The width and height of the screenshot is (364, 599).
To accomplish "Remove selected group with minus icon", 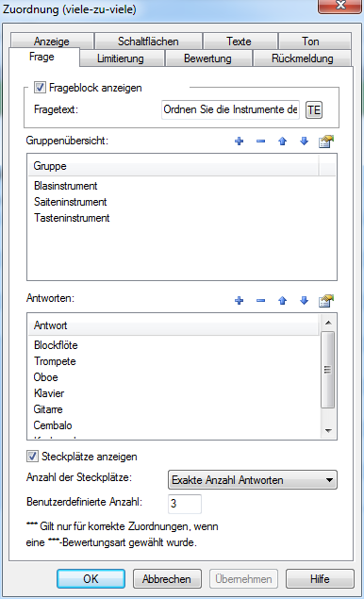I will [x=261, y=141].
